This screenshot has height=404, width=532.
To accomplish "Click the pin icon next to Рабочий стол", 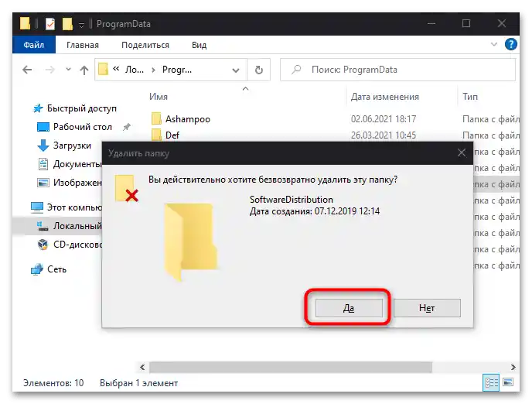I will (126, 127).
